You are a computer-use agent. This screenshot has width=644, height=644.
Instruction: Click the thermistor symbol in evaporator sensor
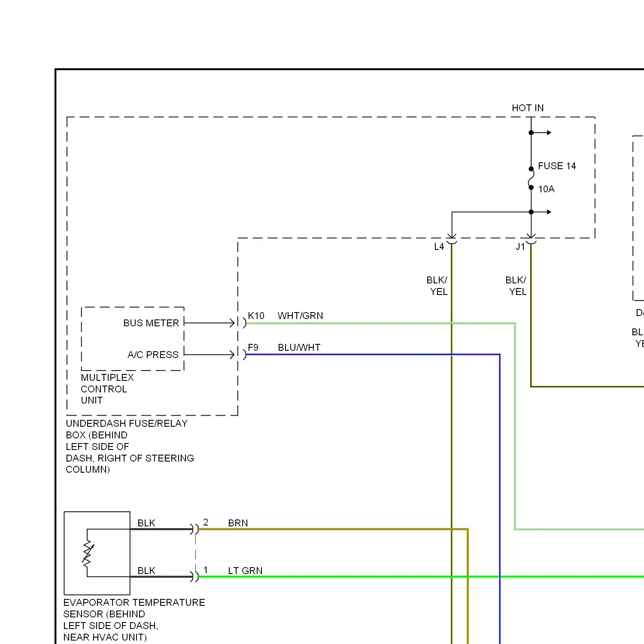click(88, 553)
